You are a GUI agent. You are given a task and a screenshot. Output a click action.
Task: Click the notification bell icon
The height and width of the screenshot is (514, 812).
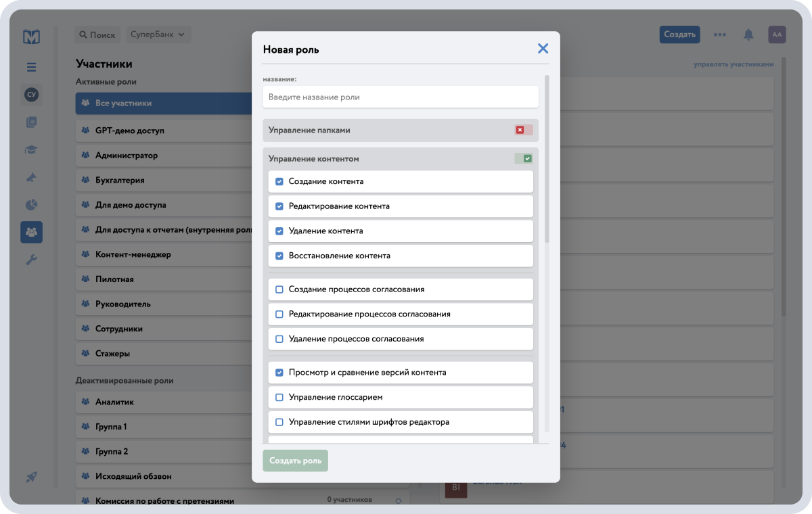tap(748, 34)
